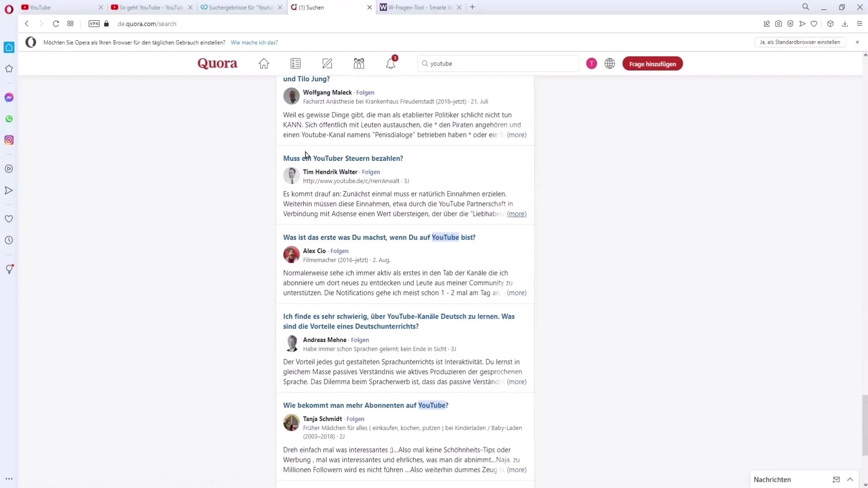Click the Quora compose/write icon
Viewport: 868px width, 488px height.
(327, 63)
